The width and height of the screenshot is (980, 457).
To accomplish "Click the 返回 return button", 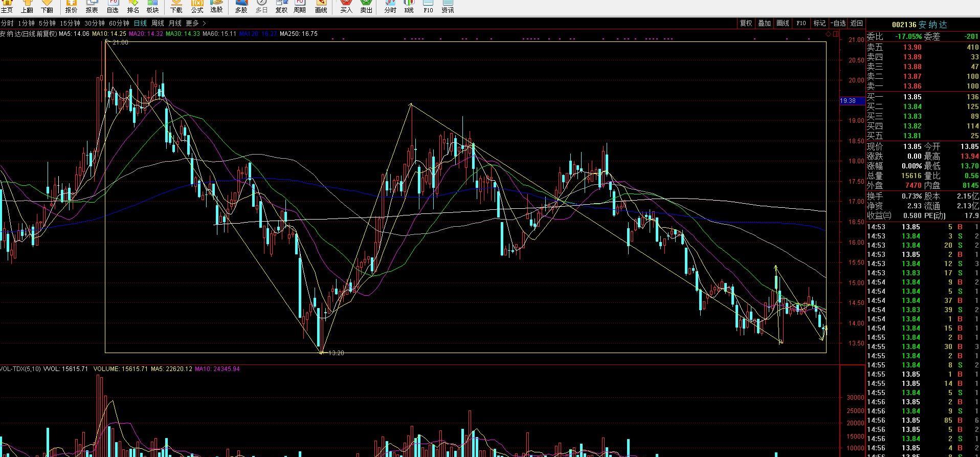I will coord(857,24).
